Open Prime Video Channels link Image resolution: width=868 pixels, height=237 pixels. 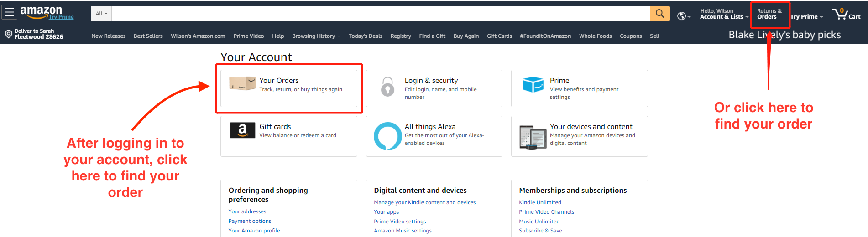point(546,212)
